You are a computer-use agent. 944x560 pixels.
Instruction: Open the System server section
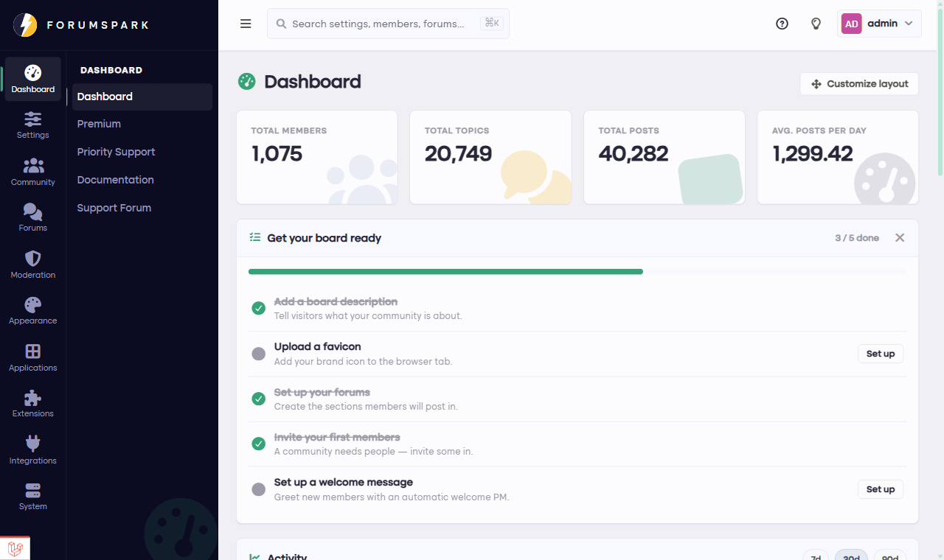tap(33, 497)
